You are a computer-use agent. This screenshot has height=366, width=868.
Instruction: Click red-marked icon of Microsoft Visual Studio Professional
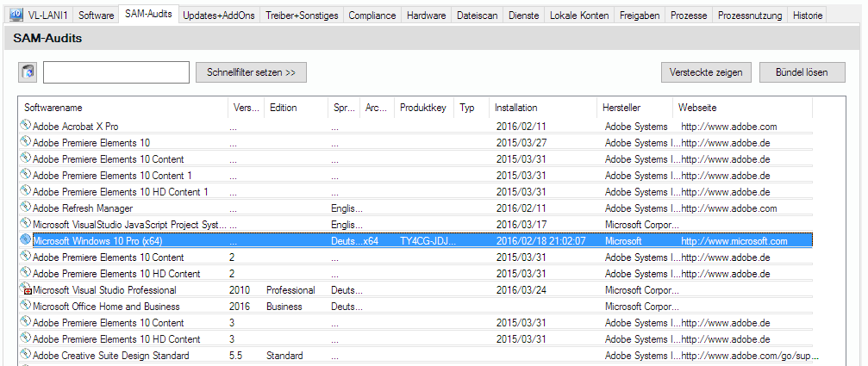coord(26,288)
